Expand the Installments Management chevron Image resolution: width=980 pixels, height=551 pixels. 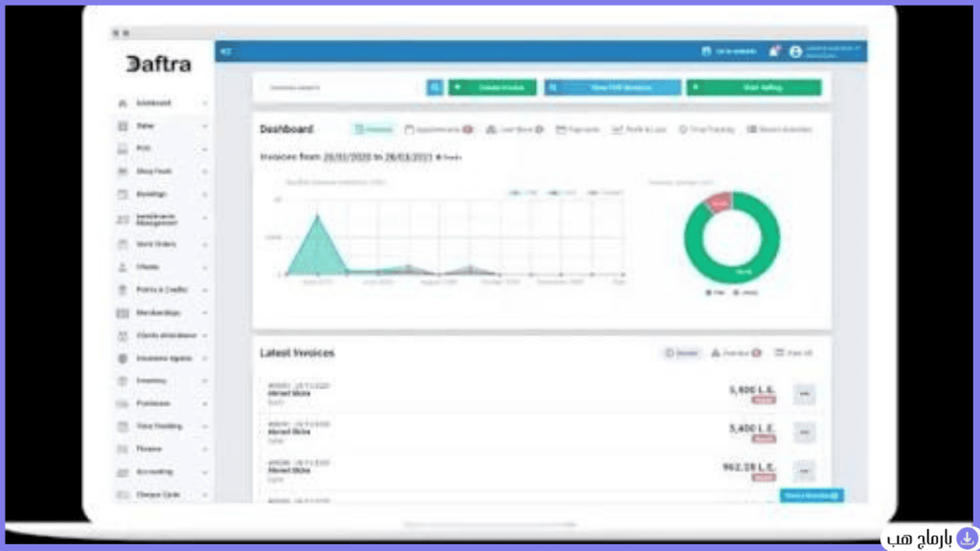coord(205,219)
